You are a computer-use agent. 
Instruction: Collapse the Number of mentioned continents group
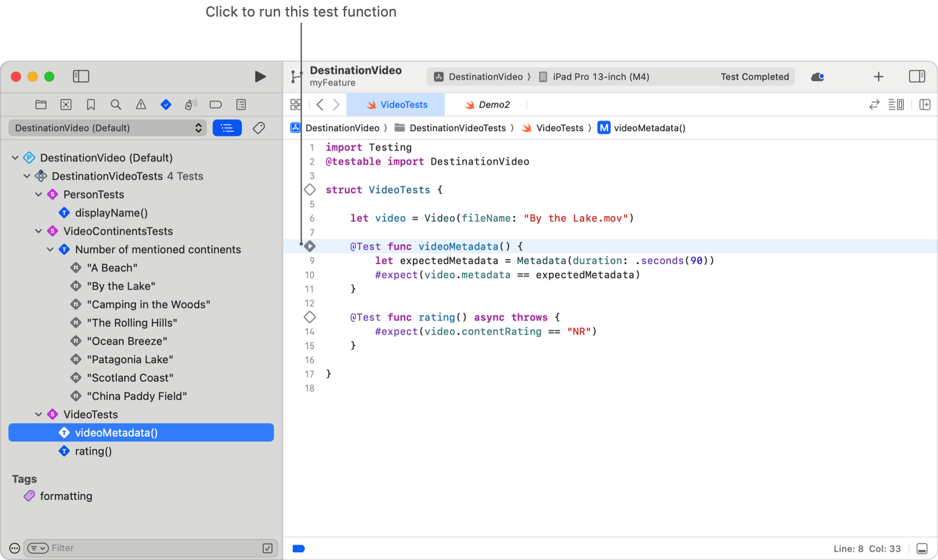click(x=50, y=249)
